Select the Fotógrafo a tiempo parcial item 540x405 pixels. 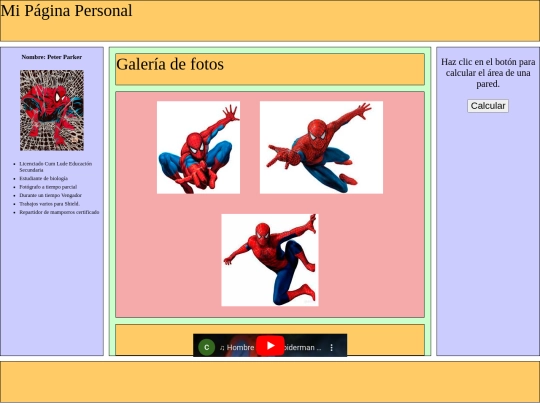click(48, 187)
